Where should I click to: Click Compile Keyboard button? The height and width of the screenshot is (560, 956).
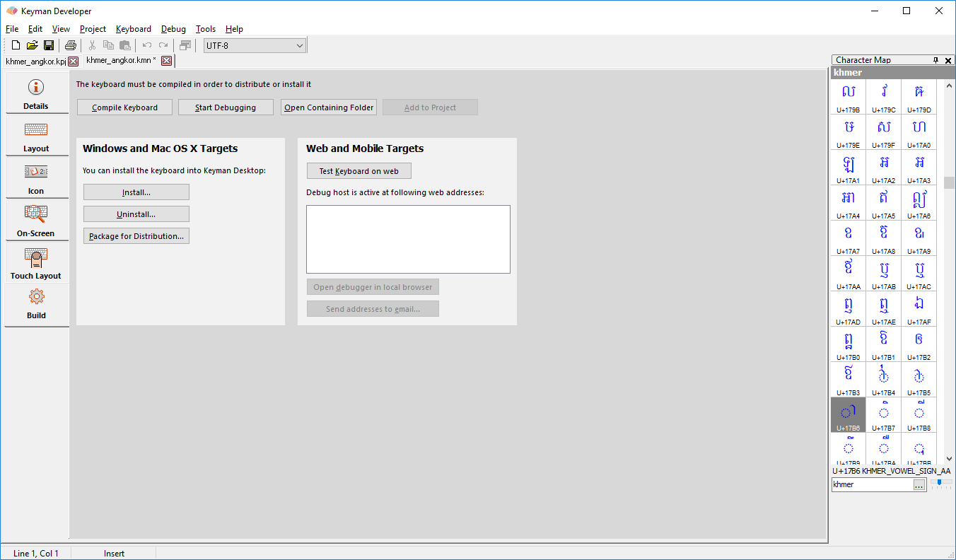(x=125, y=107)
